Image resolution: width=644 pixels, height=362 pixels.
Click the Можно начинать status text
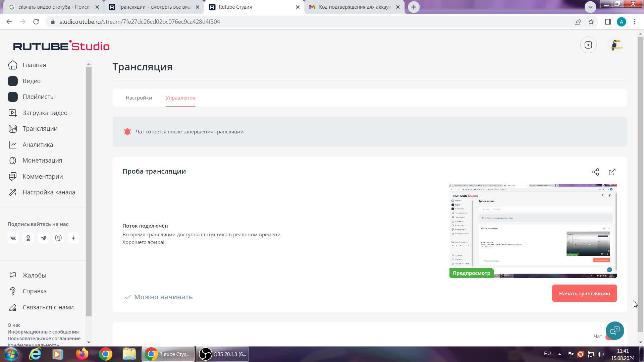pyautogui.click(x=163, y=297)
